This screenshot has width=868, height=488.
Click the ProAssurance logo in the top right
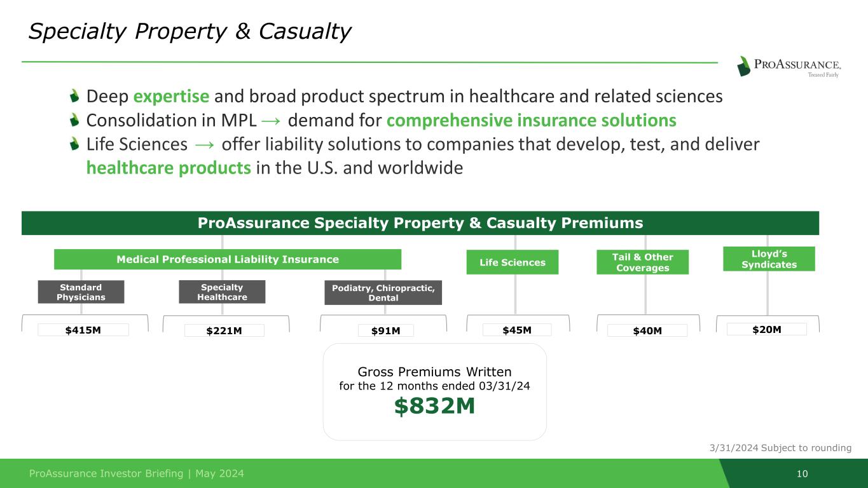pos(789,67)
